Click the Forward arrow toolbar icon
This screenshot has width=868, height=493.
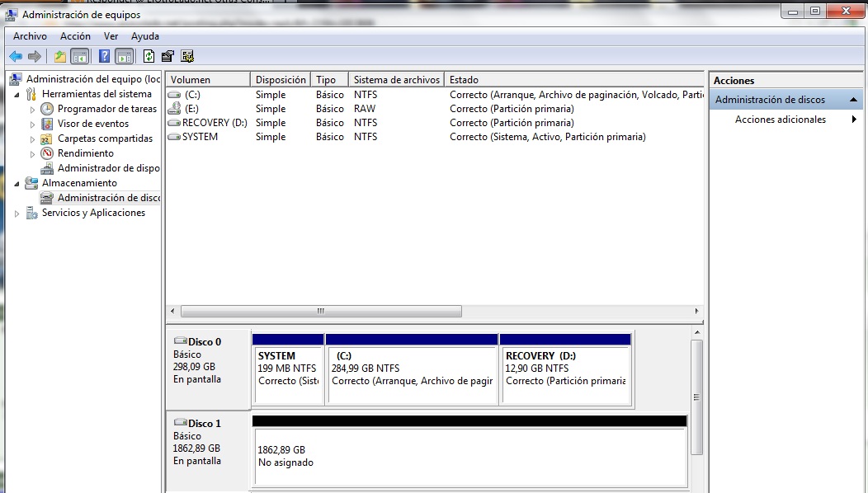[x=35, y=56]
